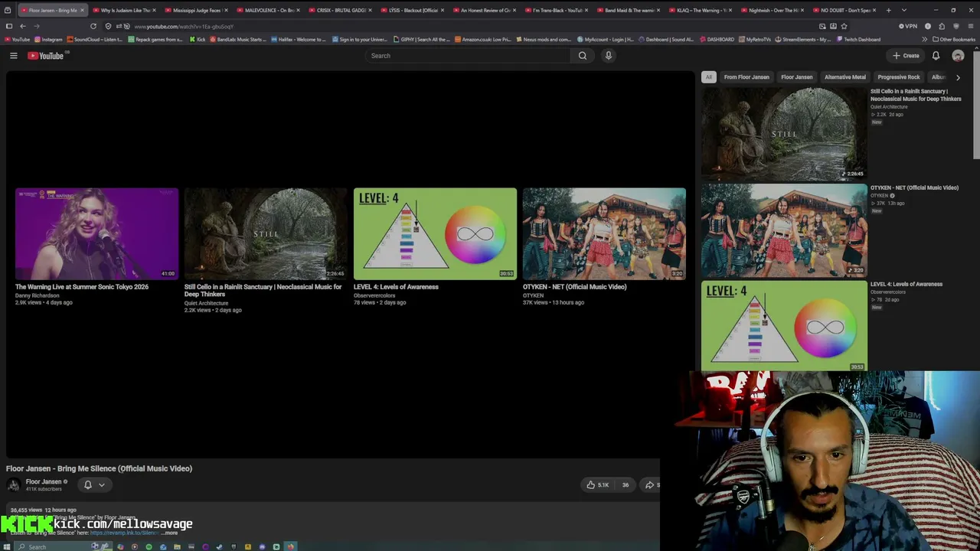This screenshot has height=551, width=980.
Task: Open the YouTube guide hamburger menu
Action: (13, 56)
